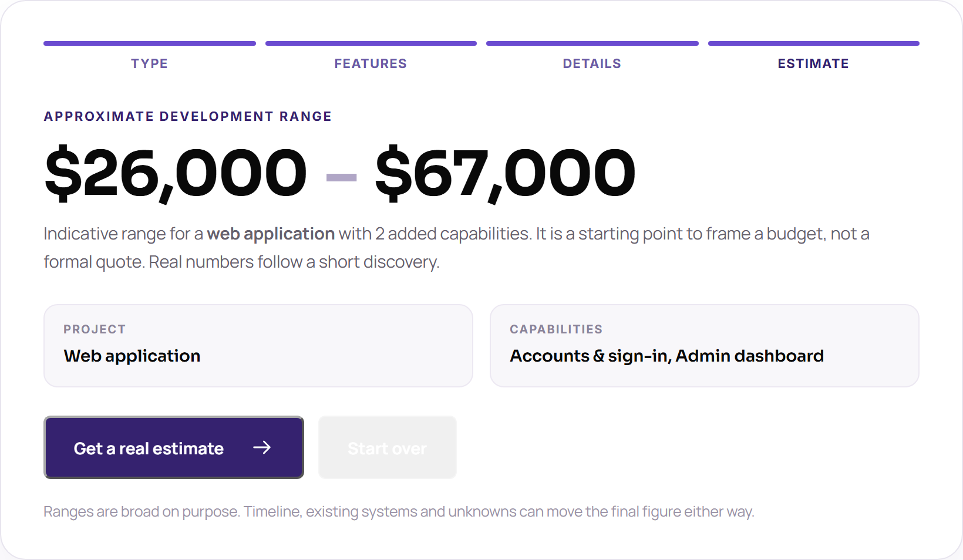Click the bold web application text
Screen dimensions: 963x560
pos(271,234)
